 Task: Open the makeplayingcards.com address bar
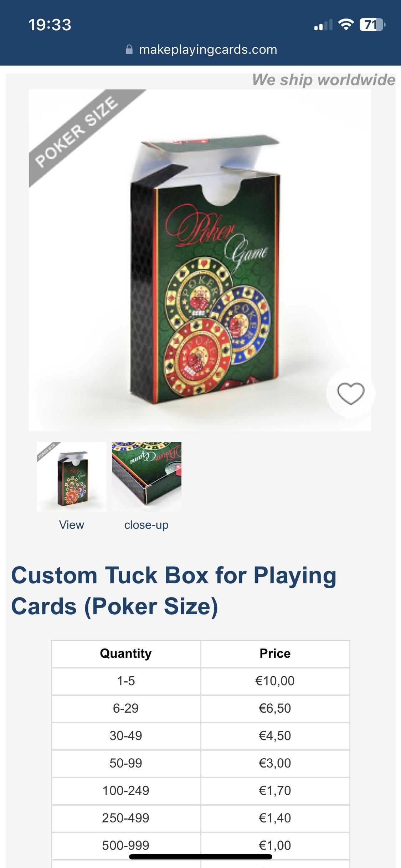[x=201, y=50]
